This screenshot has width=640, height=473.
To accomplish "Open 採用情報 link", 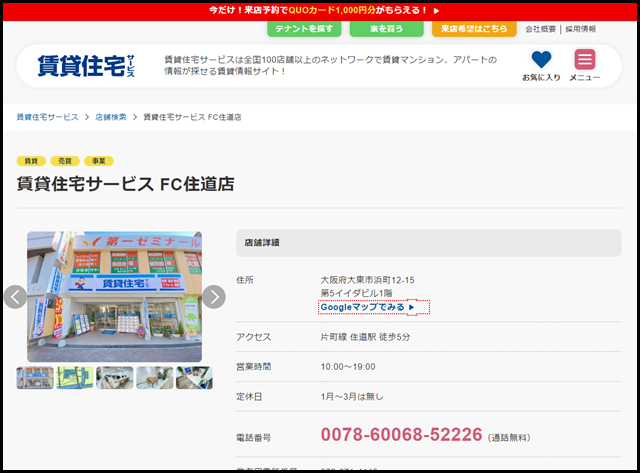I will pos(580,29).
